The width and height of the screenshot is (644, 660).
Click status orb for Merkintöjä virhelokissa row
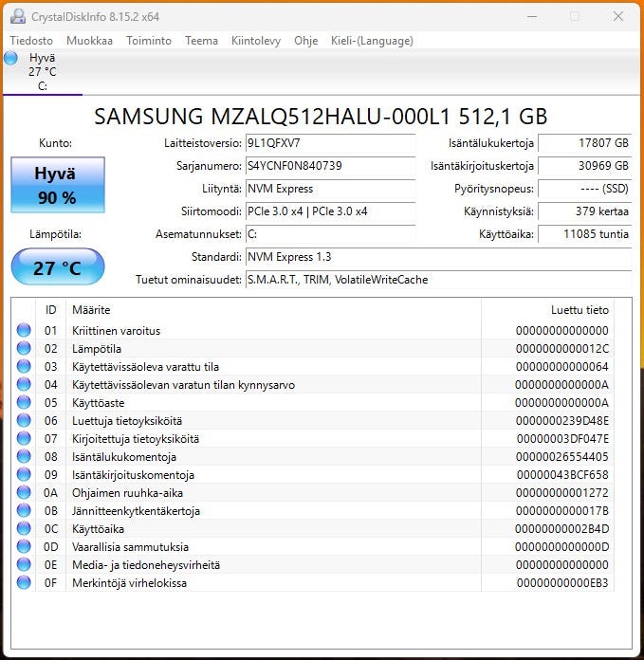coord(24,582)
